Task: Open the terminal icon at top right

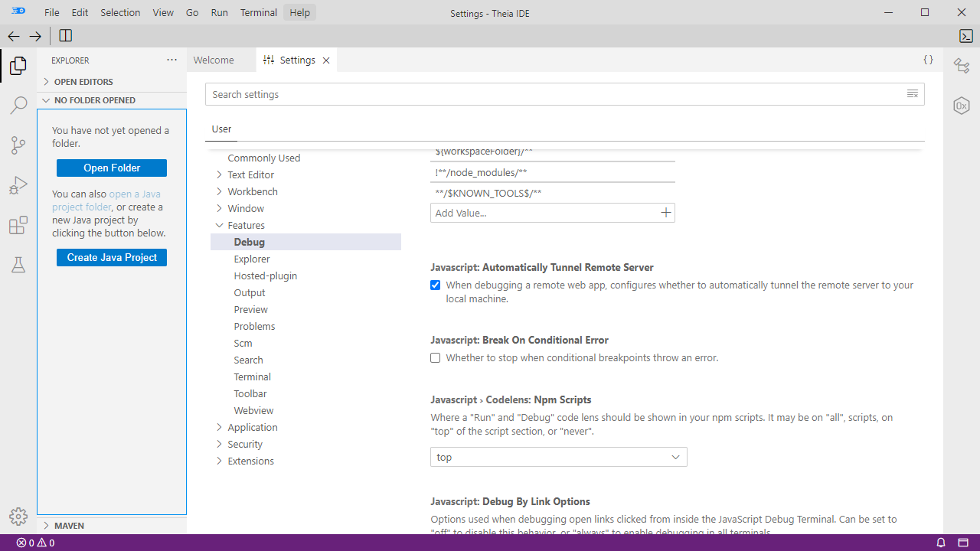Action: (x=966, y=36)
